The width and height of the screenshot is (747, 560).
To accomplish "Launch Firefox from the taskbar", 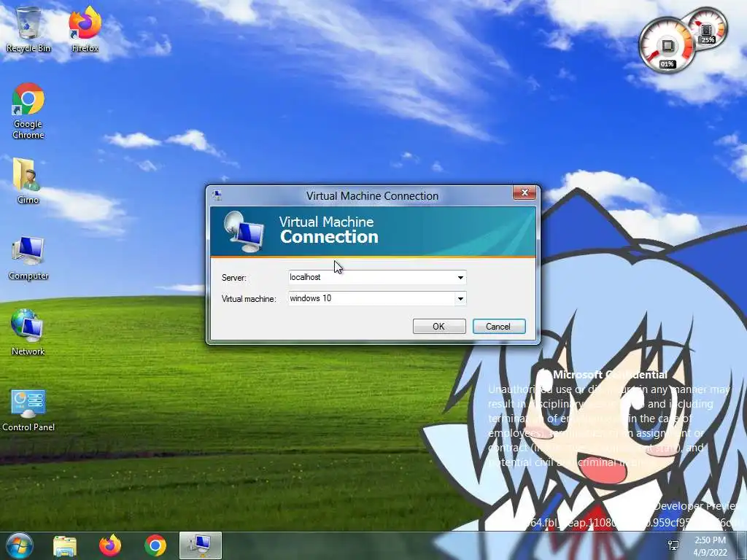I will [x=109, y=545].
